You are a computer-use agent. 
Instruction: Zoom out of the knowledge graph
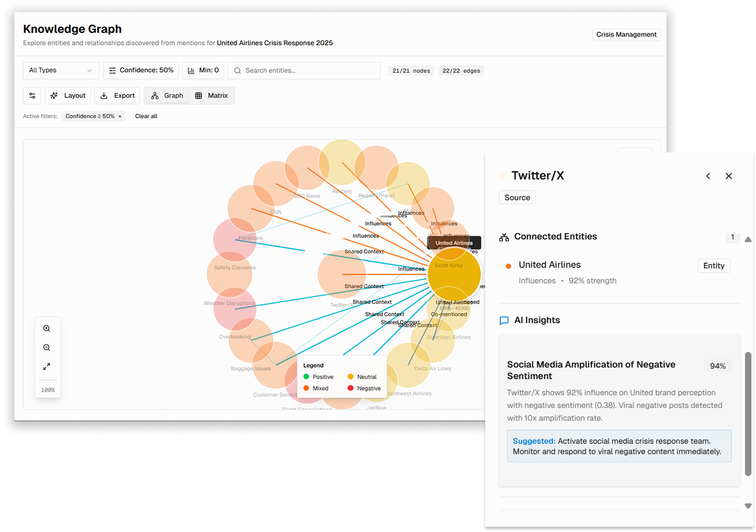click(47, 347)
